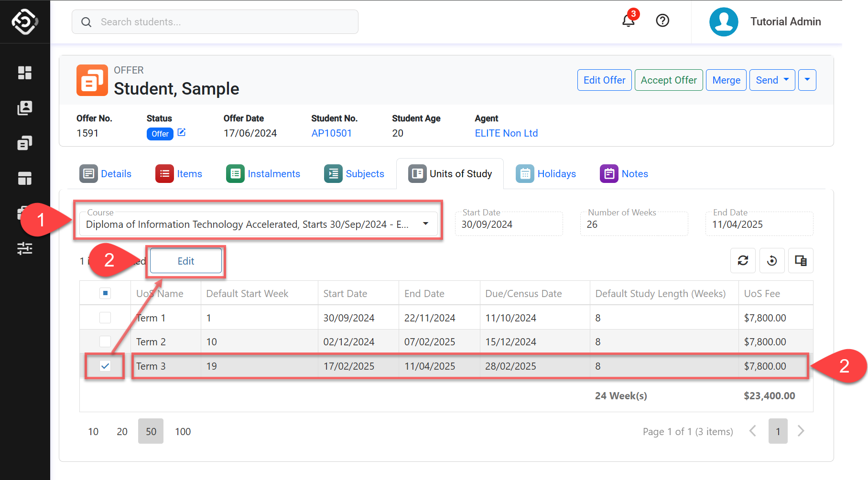Open the contacts/students sidebar icon
This screenshot has height=480, width=868.
(25, 108)
